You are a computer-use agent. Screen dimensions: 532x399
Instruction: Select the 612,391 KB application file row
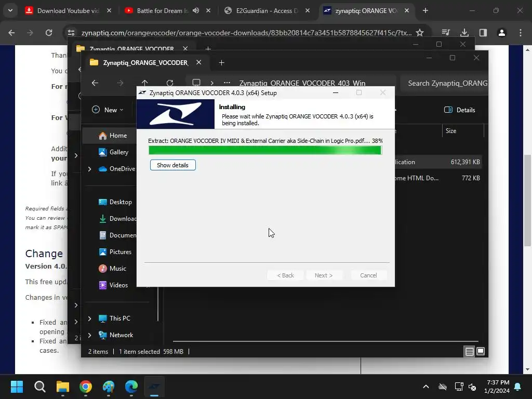click(438, 162)
